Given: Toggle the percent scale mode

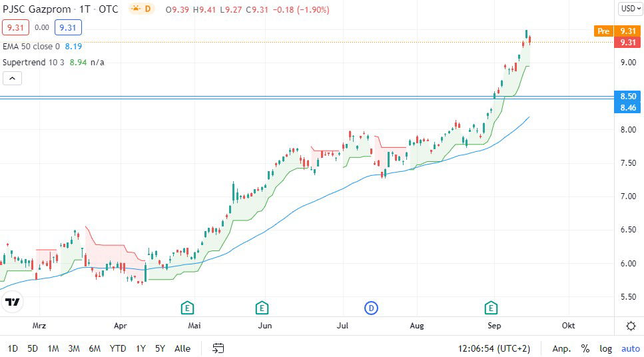Looking at the screenshot, I should (585, 348).
